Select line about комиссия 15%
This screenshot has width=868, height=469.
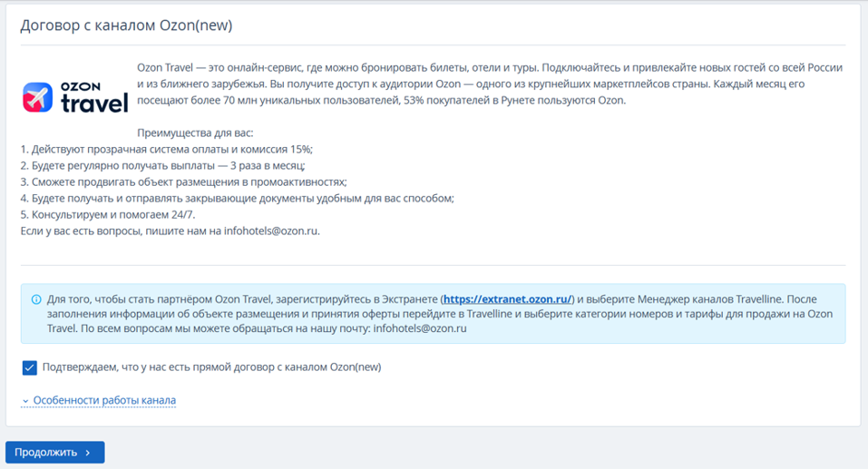pyautogui.click(x=167, y=150)
